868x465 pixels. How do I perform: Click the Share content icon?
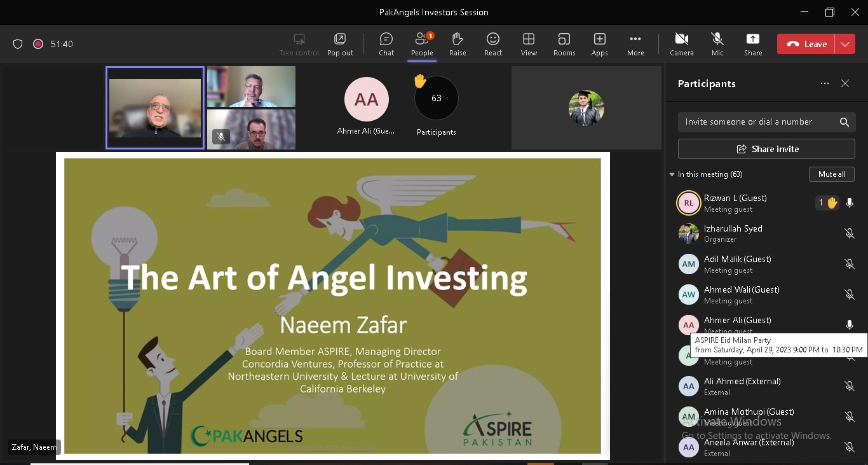753,44
